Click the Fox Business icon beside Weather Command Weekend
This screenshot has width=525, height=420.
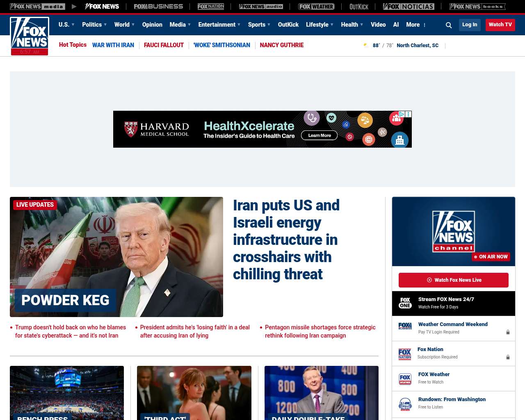point(405,326)
